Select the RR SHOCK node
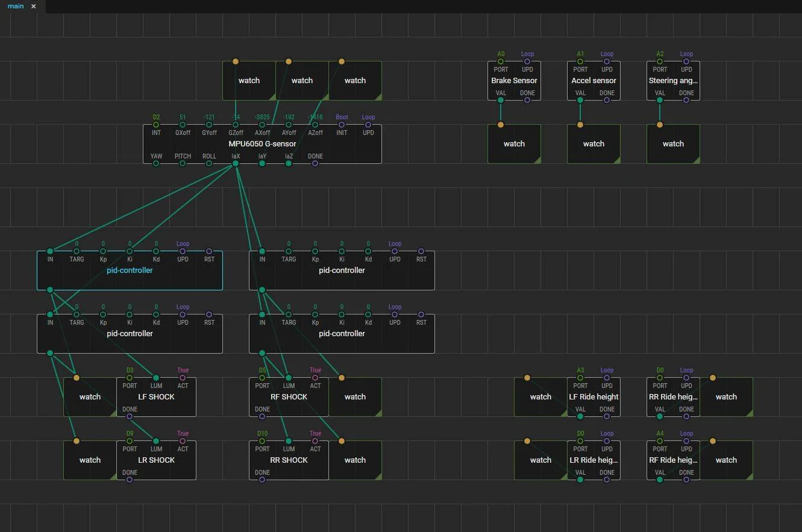 click(x=289, y=460)
